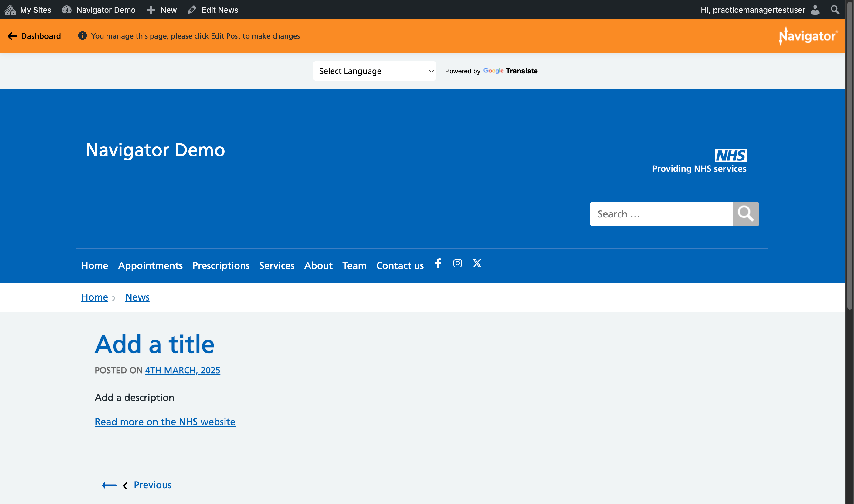Open the Contact us nav item
The image size is (854, 504).
tap(400, 265)
